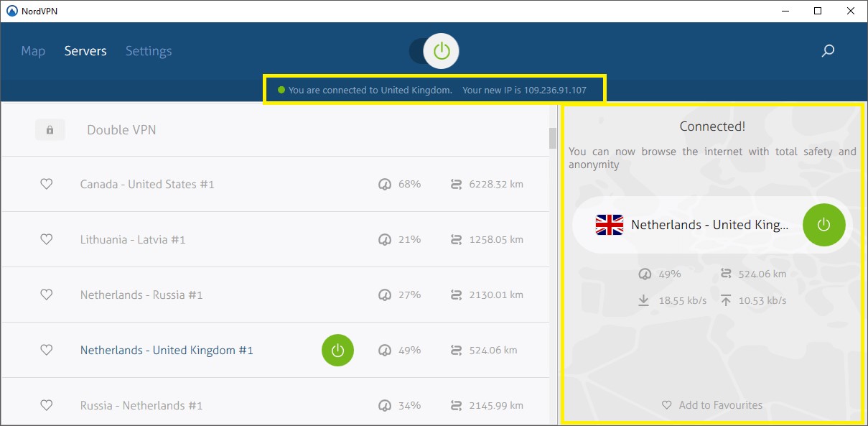Click side panel load gauge icon

click(x=645, y=274)
